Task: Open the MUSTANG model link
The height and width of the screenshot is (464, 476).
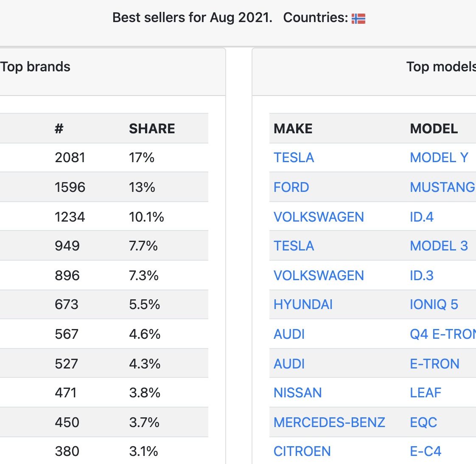Action: [442, 187]
